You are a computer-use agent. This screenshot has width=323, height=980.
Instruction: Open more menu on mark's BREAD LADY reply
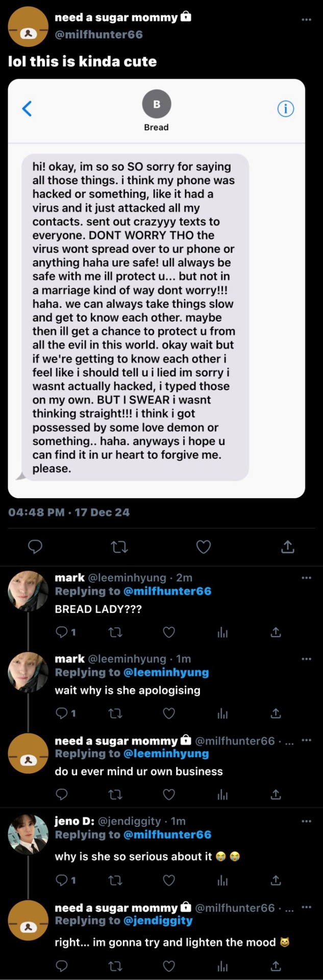point(306,578)
